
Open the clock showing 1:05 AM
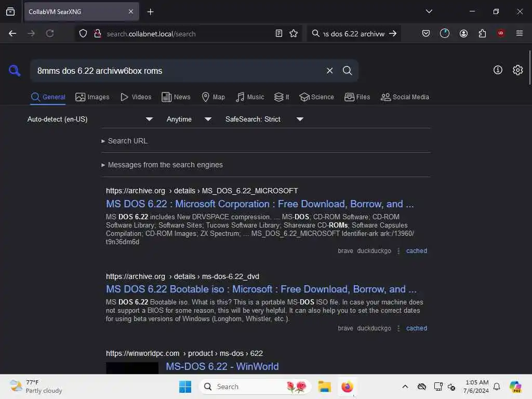[x=476, y=387]
